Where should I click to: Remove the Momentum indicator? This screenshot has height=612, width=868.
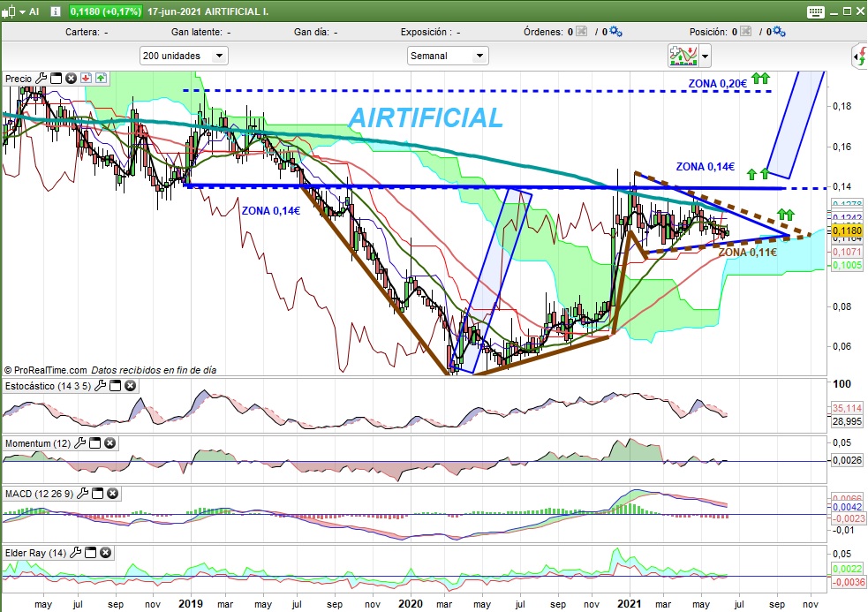(x=110, y=443)
